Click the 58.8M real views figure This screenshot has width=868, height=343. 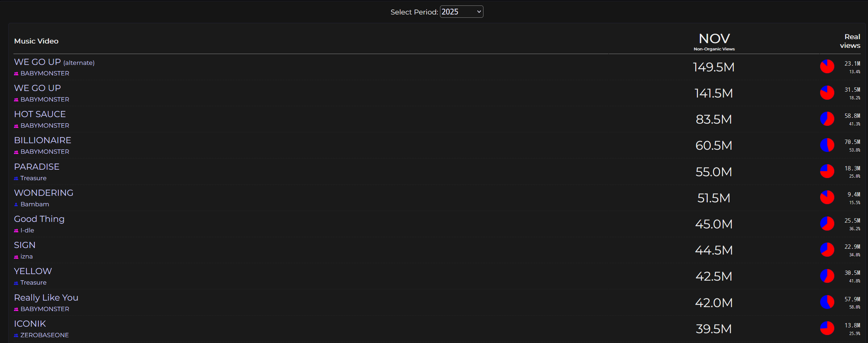852,116
